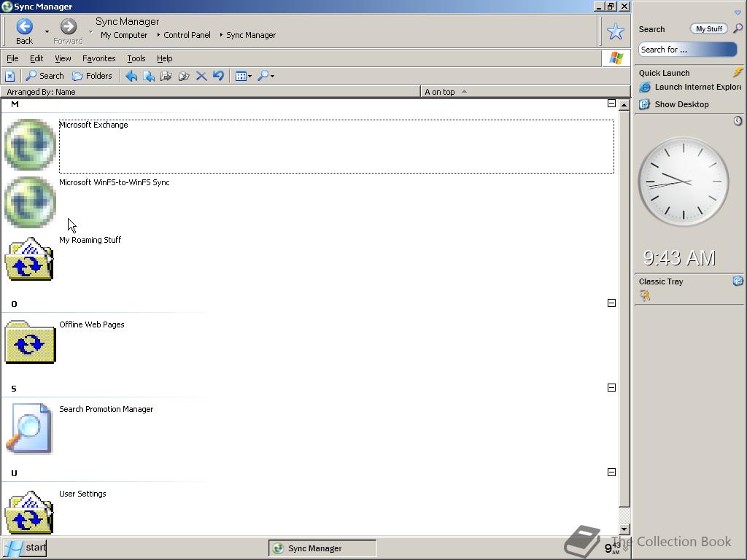Toggle the Folders toolbar button
The image size is (747, 560).
click(92, 76)
